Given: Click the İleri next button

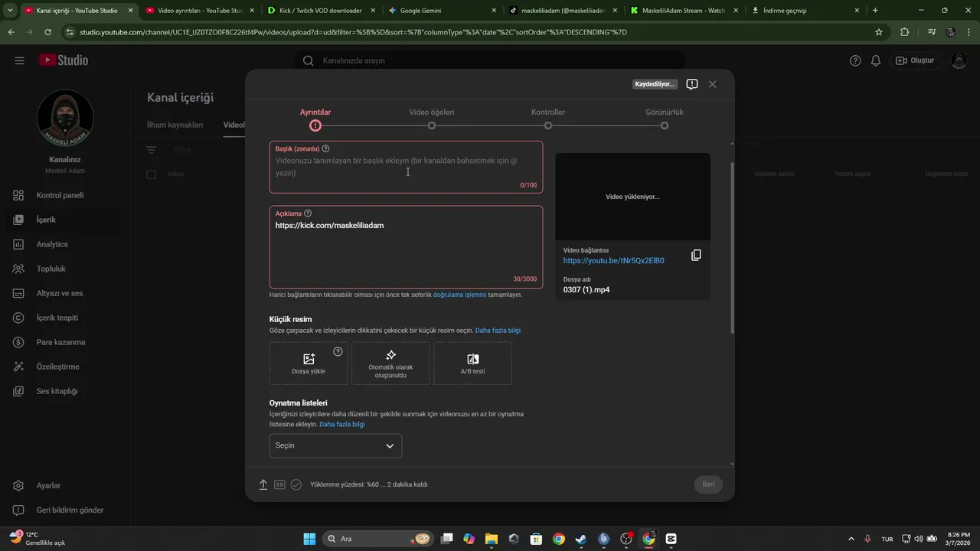Looking at the screenshot, I should (708, 484).
